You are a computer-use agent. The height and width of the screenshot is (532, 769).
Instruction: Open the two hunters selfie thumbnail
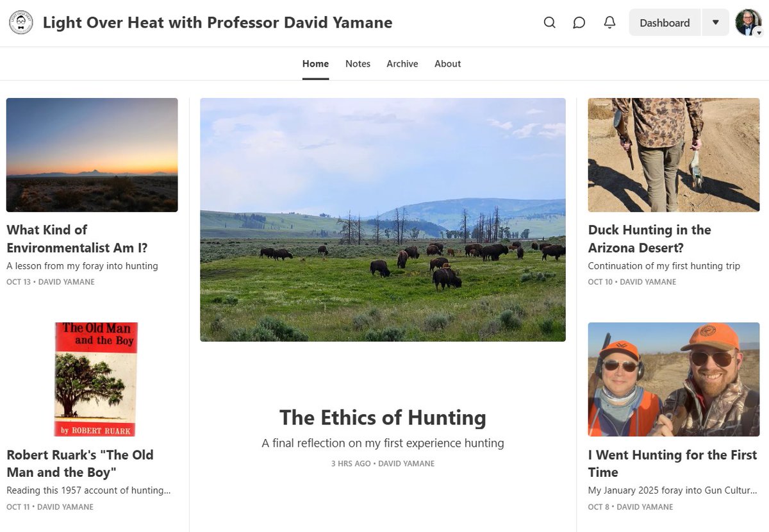pos(674,379)
